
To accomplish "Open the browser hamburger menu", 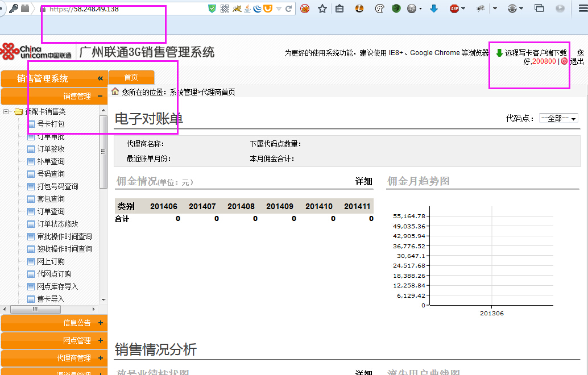I will pos(583,9).
